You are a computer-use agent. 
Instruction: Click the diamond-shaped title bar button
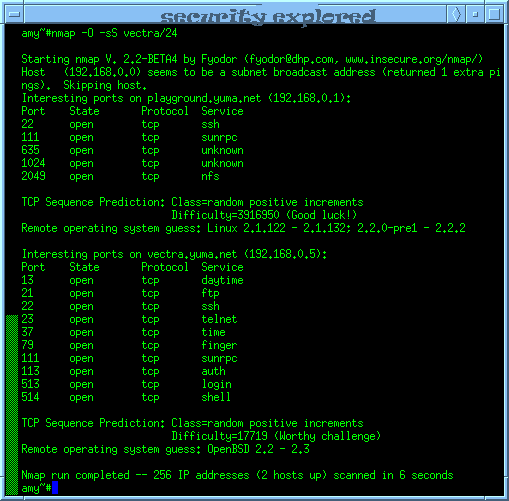[456, 14]
